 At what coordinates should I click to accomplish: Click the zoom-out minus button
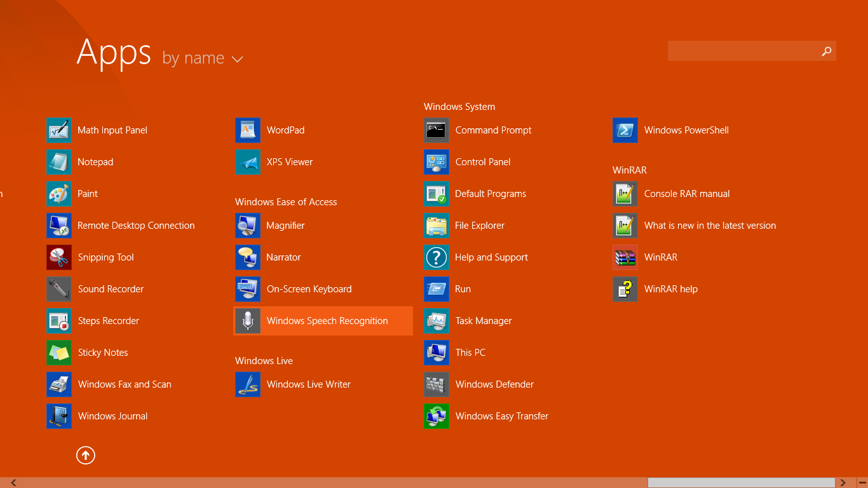point(862,483)
